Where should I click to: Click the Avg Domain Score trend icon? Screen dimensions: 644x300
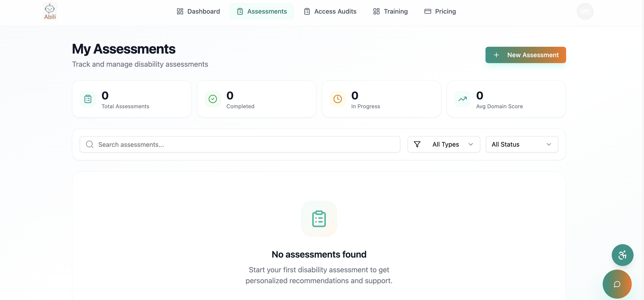(x=463, y=99)
